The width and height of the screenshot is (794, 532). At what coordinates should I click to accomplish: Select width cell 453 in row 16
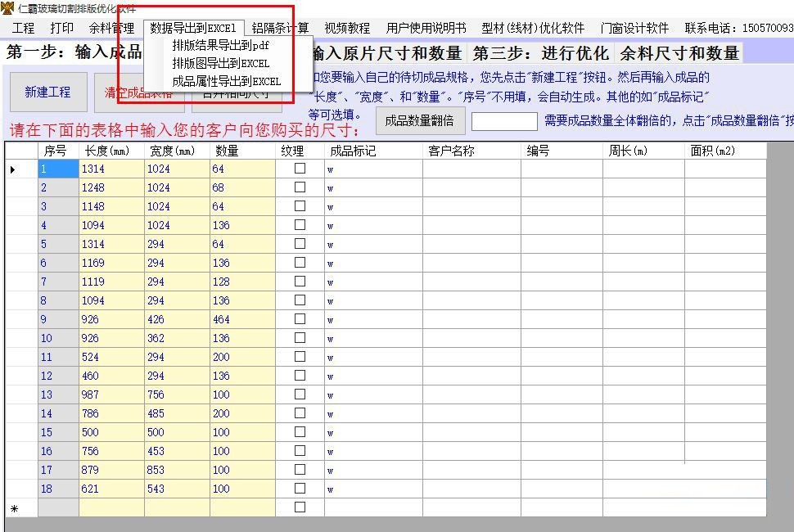point(178,451)
